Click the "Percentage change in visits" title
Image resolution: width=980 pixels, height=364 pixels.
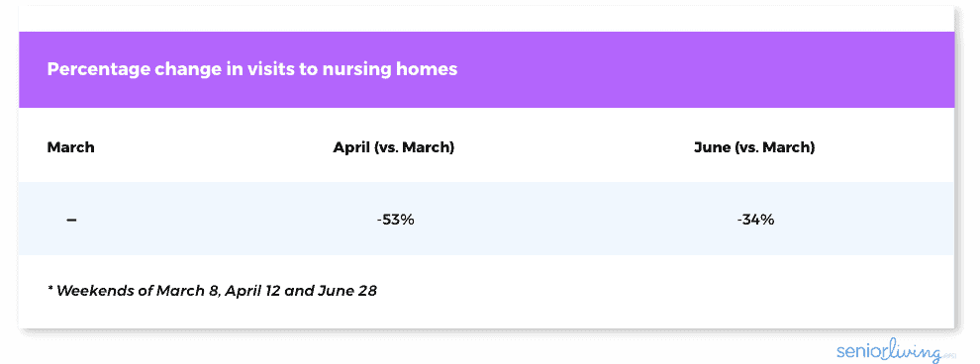251,69
